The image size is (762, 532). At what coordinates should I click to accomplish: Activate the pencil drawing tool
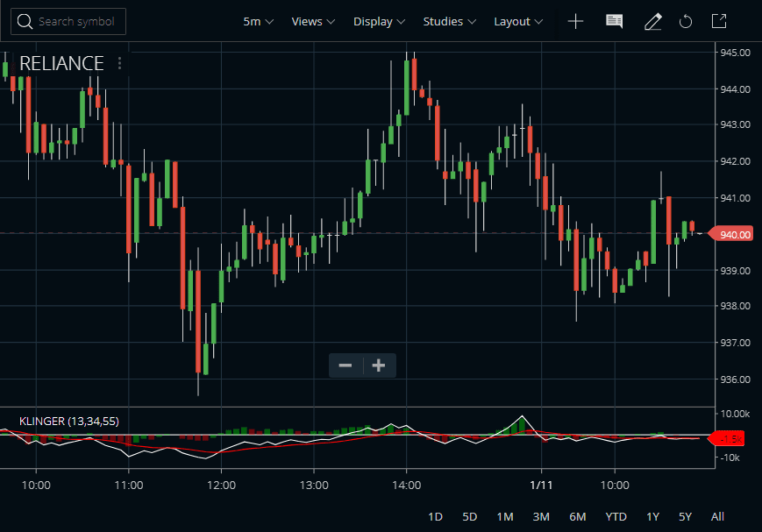coord(652,21)
